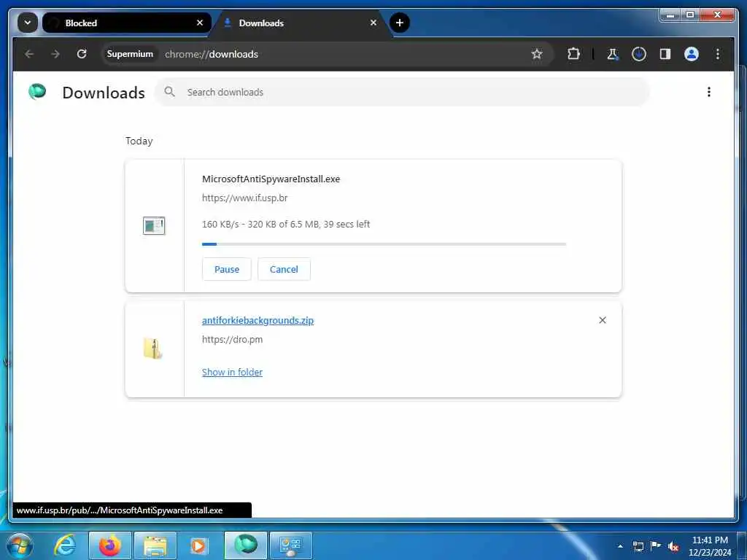Show antiforkiebackgrounds.zip in folder
The height and width of the screenshot is (560, 747).
[x=232, y=373]
